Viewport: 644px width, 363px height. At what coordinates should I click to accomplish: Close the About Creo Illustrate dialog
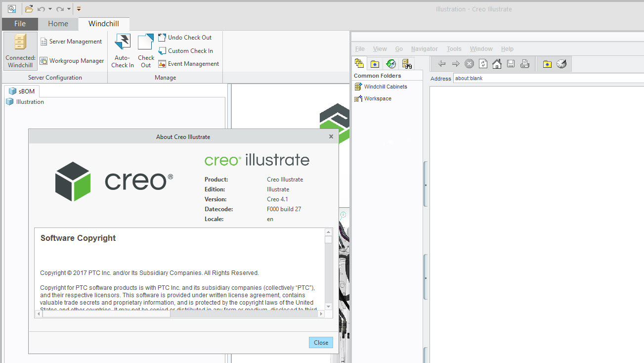pyautogui.click(x=320, y=342)
